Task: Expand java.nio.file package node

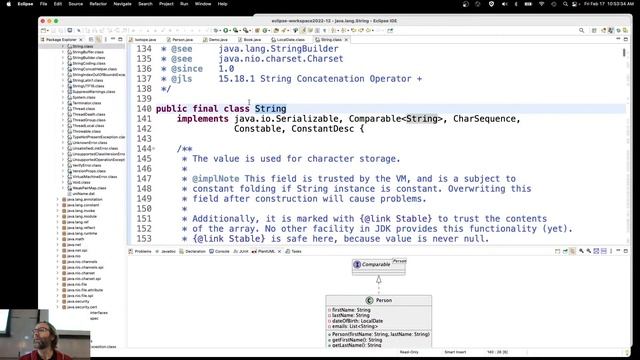Action: pyautogui.click(x=58, y=284)
